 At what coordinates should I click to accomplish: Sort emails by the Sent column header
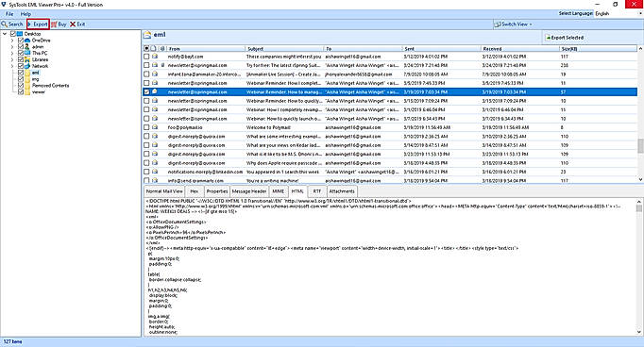(x=441, y=48)
